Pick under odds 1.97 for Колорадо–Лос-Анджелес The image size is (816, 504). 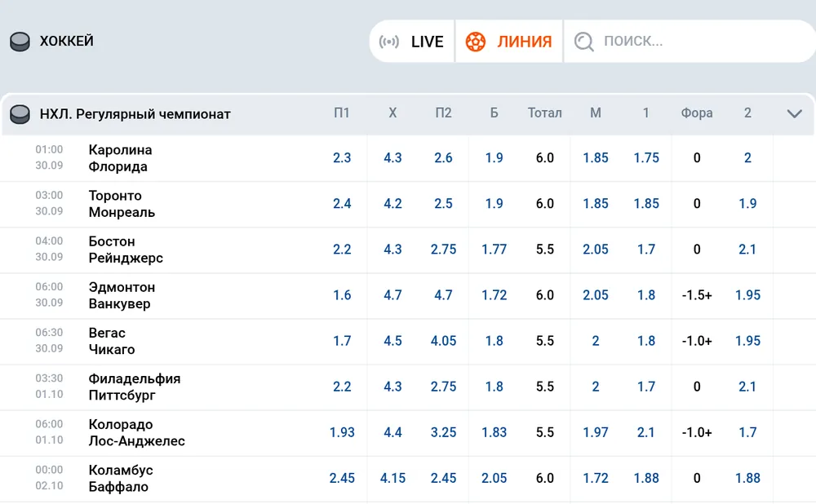click(596, 432)
